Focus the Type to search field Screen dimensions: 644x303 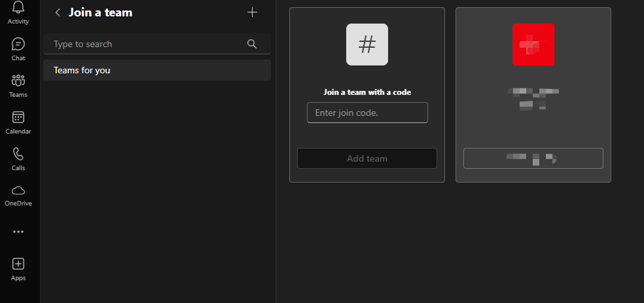pyautogui.click(x=157, y=44)
